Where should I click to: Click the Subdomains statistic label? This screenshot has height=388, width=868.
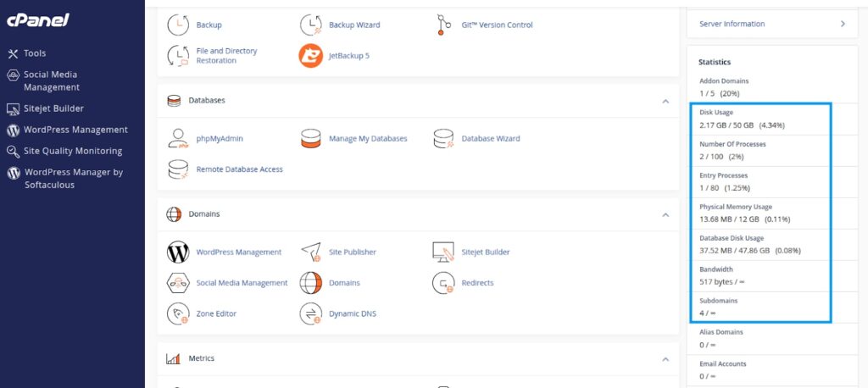(718, 301)
